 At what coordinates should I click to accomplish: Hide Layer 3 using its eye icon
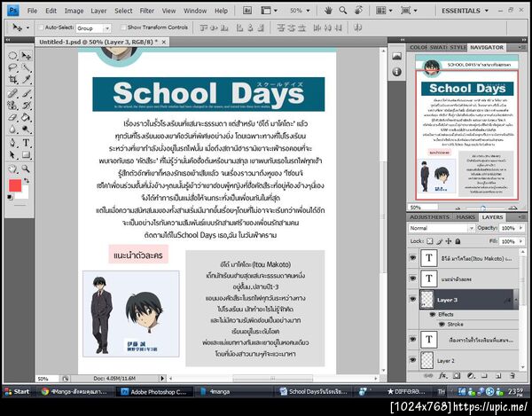point(412,299)
